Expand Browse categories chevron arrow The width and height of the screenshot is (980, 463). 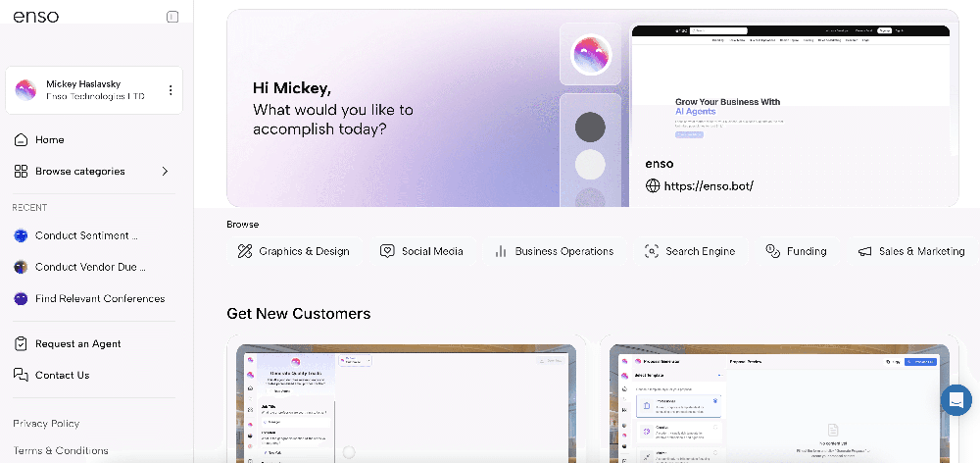[x=165, y=172]
